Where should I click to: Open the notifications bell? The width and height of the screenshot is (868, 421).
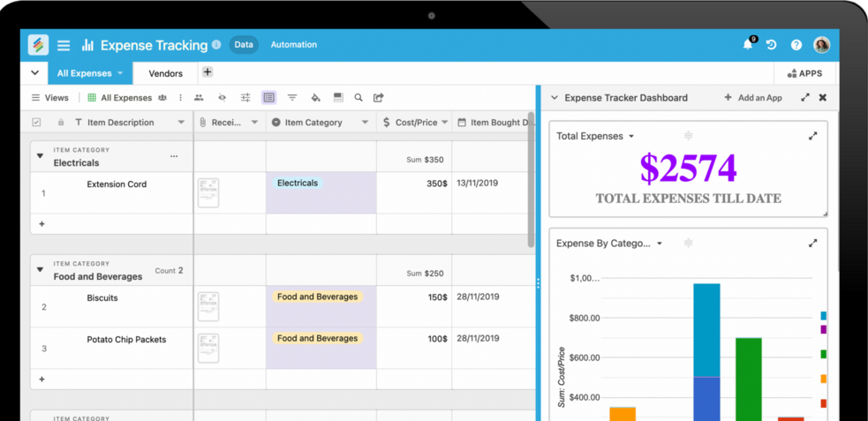click(747, 45)
